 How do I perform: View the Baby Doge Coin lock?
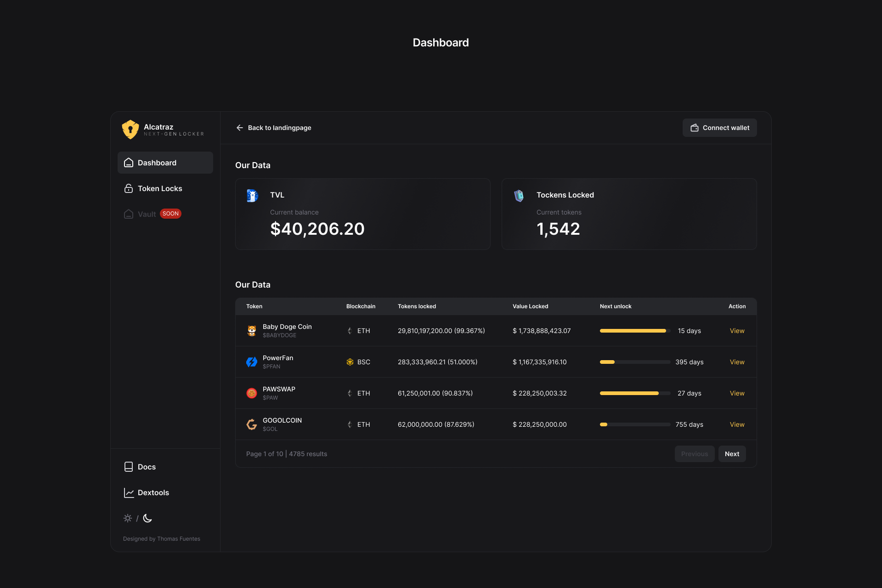(737, 331)
